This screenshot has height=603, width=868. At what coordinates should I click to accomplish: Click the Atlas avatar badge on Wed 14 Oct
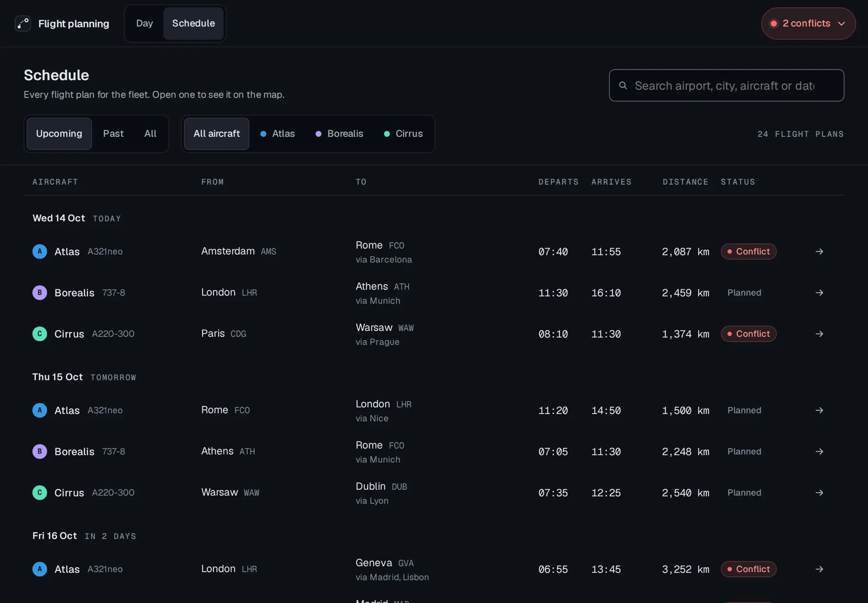click(40, 251)
